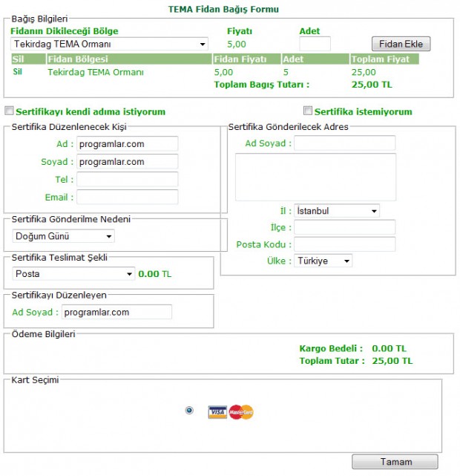460x476 pixels.
Task: Open the 'Tekirdag TEMA Ormanı' region dropdown
Action: pyautogui.click(x=109, y=44)
